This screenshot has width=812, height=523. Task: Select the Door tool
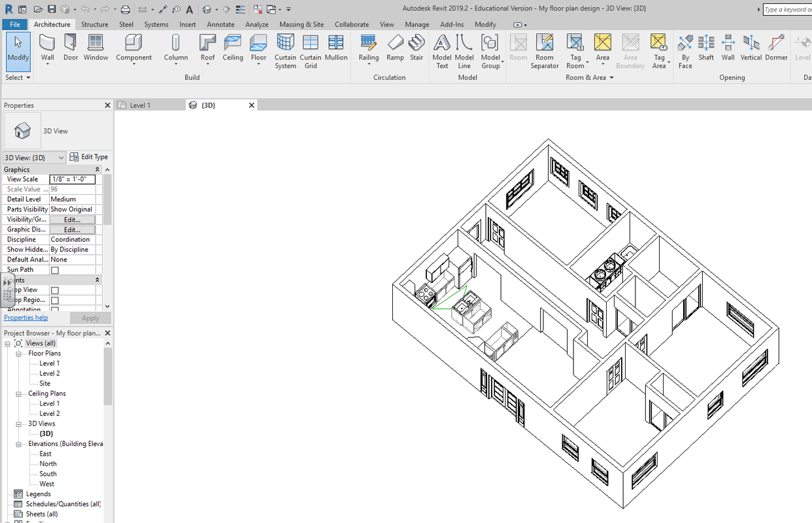point(71,48)
